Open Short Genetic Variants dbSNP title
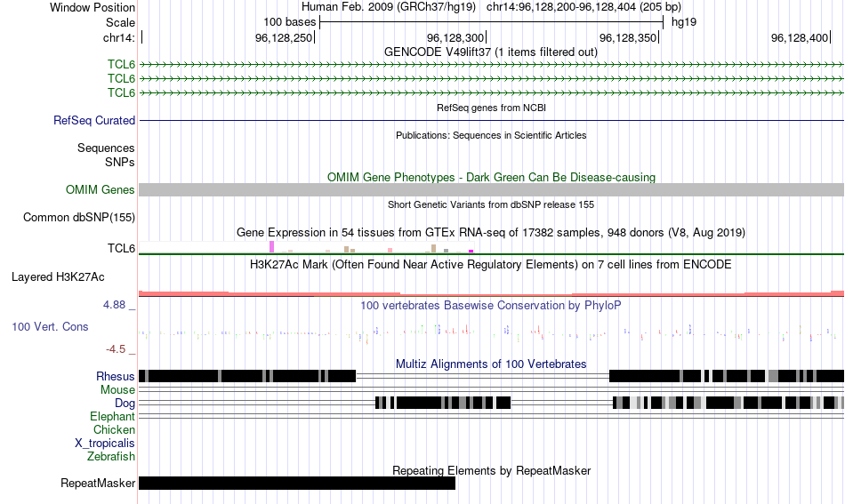Screen dimensions: 845x504 click(491, 204)
